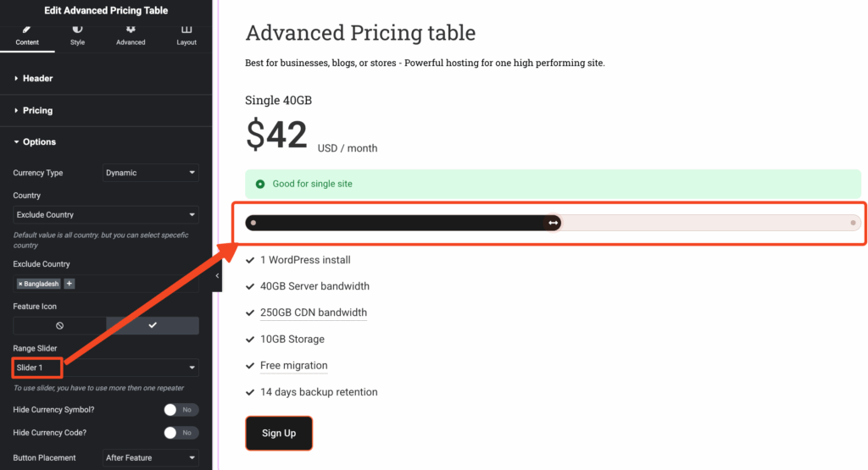Collapse the editor panel with side arrow
Image resolution: width=868 pixels, height=470 pixels.
(217, 275)
